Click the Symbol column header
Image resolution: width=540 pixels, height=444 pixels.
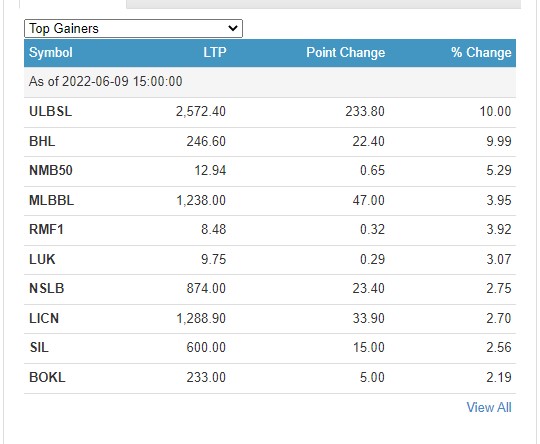[51, 53]
